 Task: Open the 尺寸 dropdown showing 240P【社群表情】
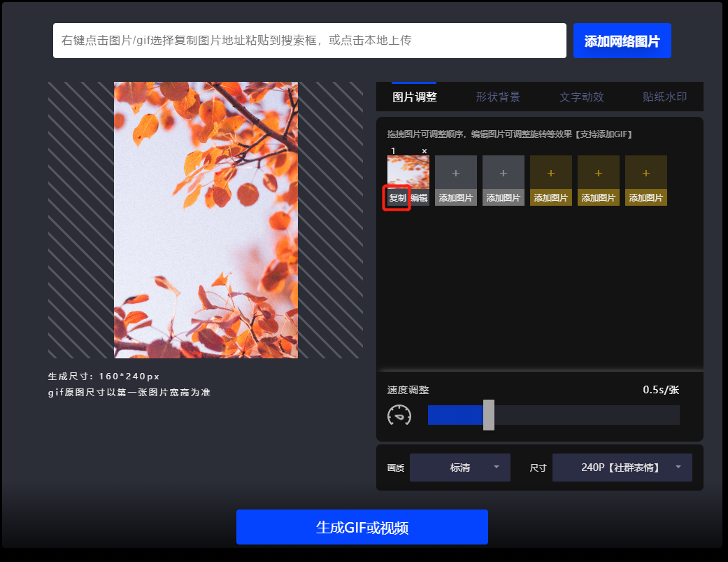[622, 467]
